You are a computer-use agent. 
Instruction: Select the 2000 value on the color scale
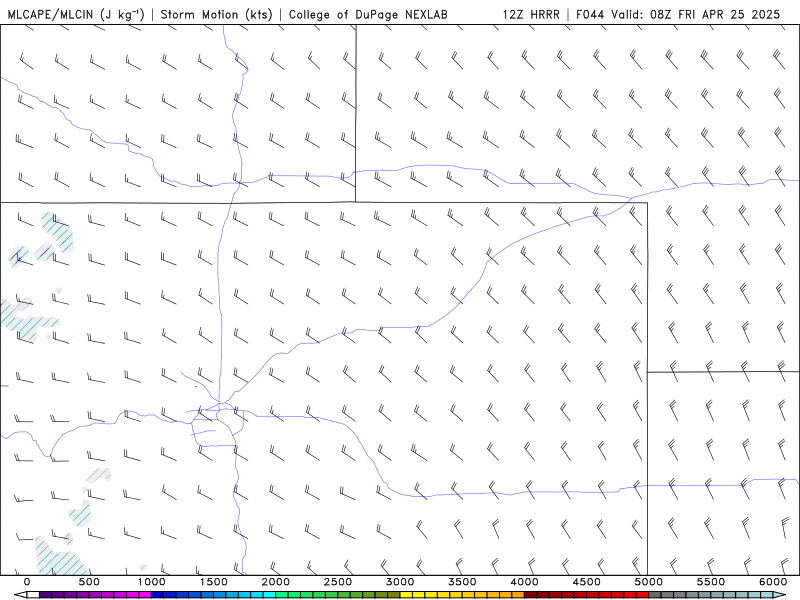[x=276, y=582]
